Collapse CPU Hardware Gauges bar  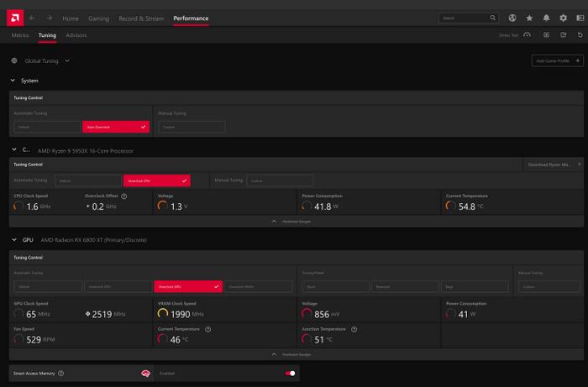click(x=297, y=222)
